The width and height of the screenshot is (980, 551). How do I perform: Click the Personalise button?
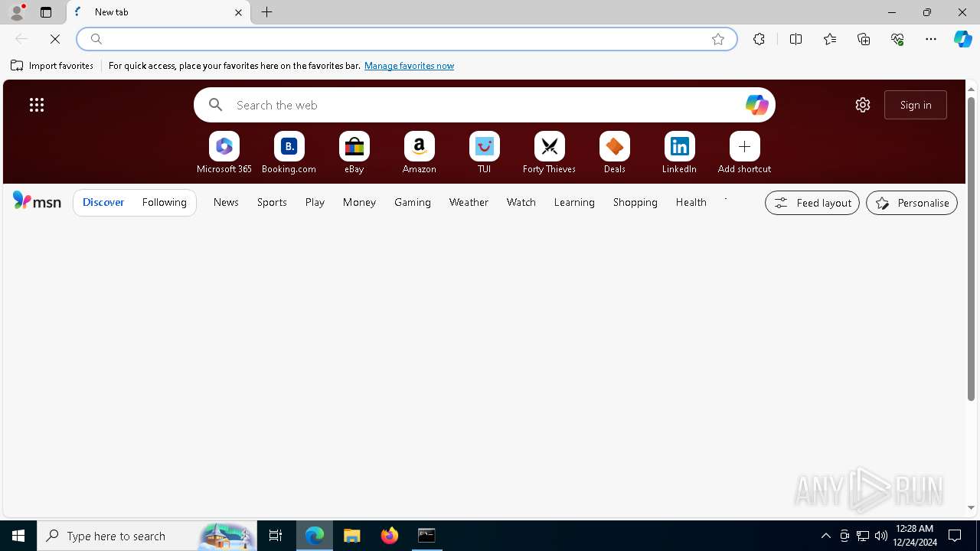912,203
